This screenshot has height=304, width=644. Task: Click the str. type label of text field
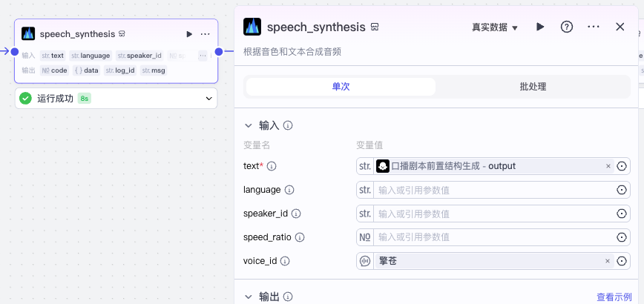365,166
